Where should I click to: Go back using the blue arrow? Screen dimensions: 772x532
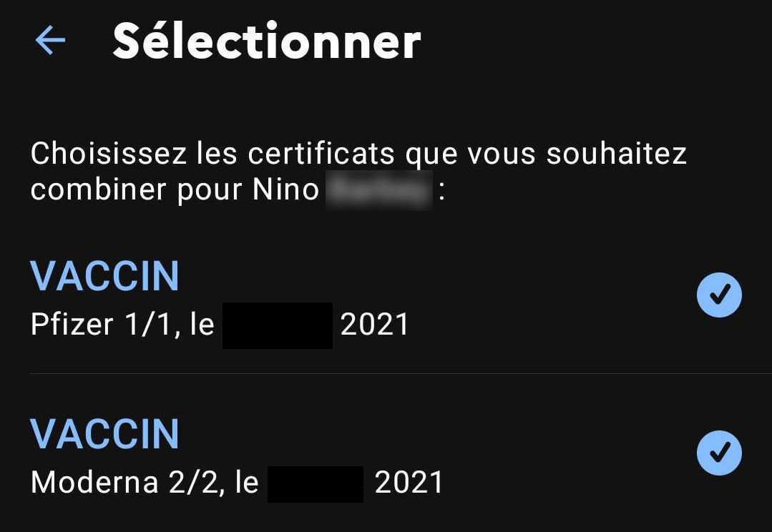[x=50, y=40]
